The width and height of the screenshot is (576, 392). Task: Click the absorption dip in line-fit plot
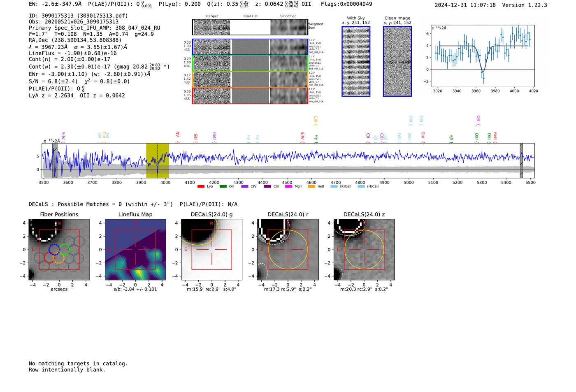pos(483,72)
